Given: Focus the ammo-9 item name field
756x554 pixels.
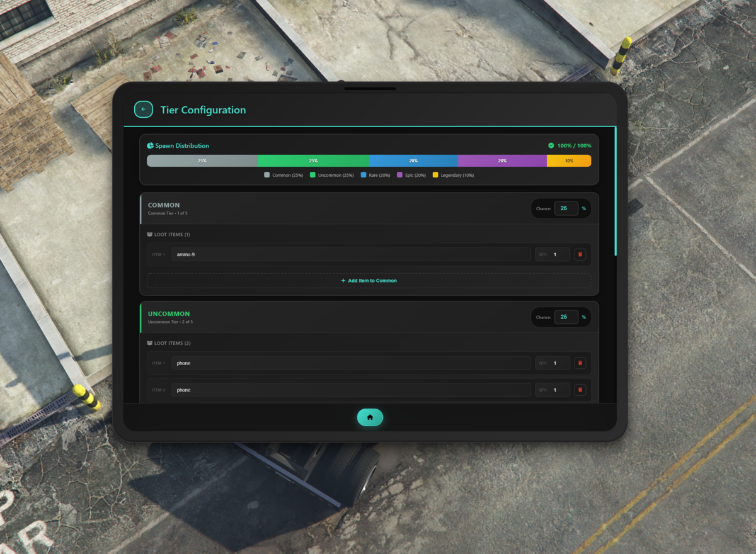Looking at the screenshot, I should 351,254.
